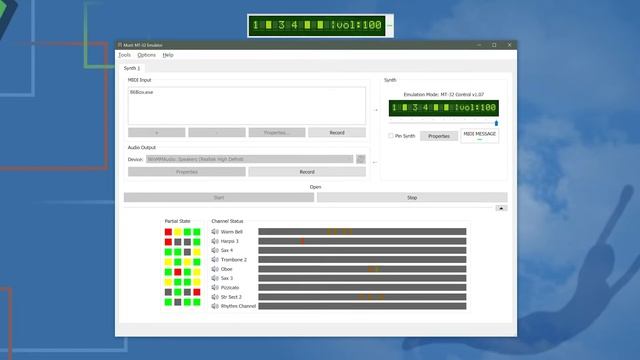This screenshot has height=360, width=640.
Task: Click the MIDI MESSAGE indicator box
Action: [480, 136]
